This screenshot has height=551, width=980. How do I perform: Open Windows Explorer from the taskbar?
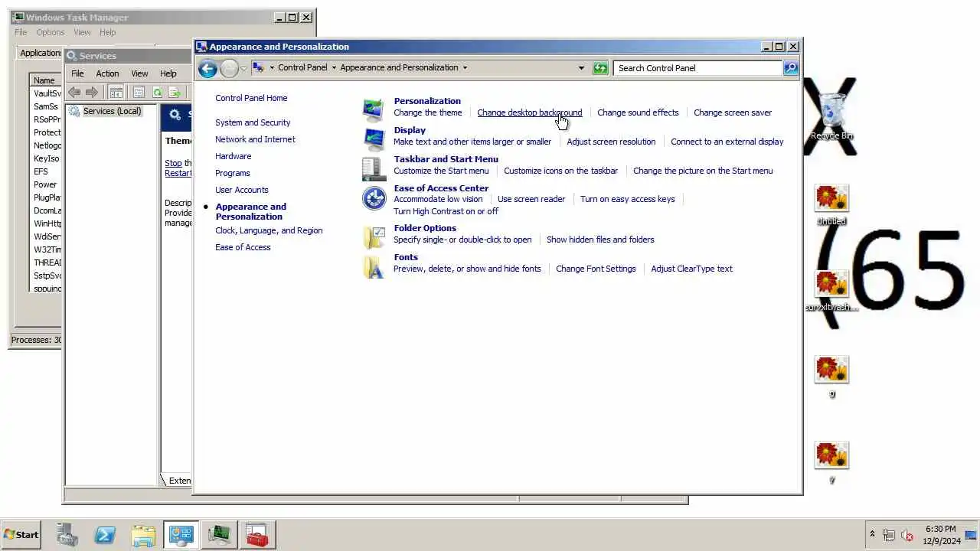click(143, 535)
